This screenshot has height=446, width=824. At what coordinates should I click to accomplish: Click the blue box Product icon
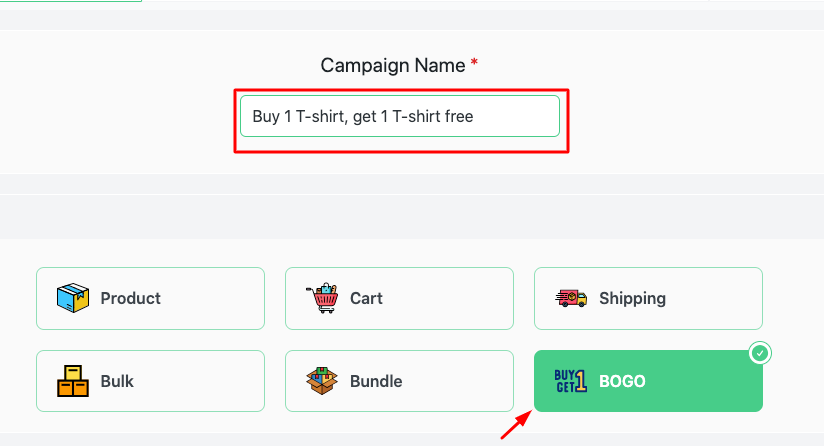pos(73,298)
